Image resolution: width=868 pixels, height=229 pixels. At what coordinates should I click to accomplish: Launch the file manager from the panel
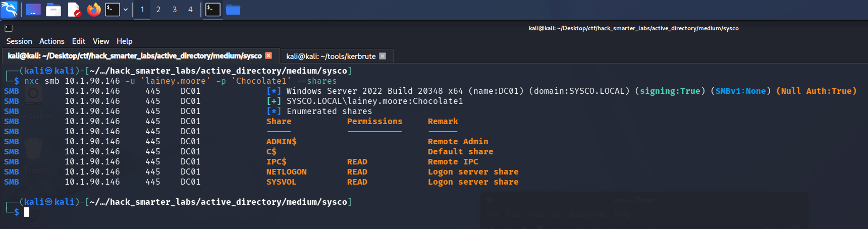click(53, 10)
